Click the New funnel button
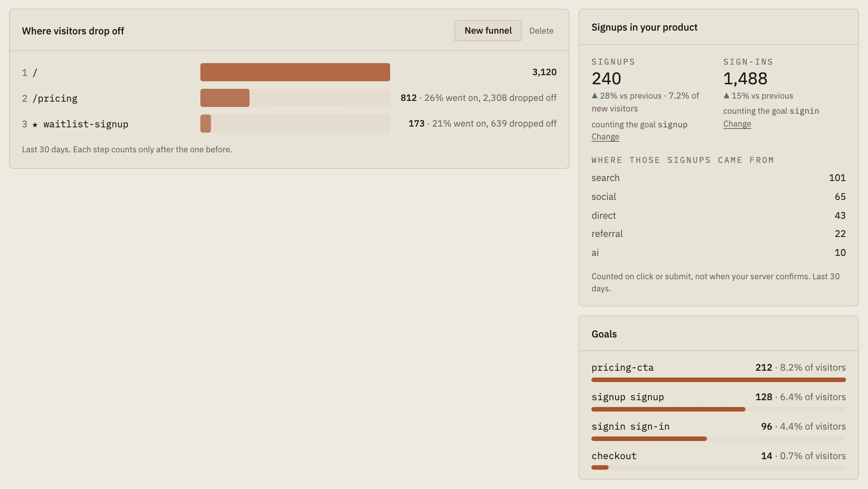868x489 pixels. pyautogui.click(x=488, y=31)
